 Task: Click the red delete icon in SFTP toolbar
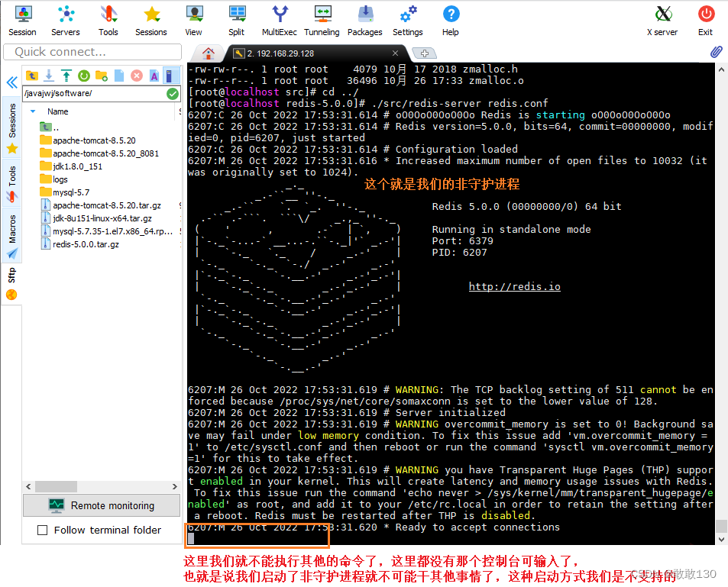pyautogui.click(x=137, y=75)
